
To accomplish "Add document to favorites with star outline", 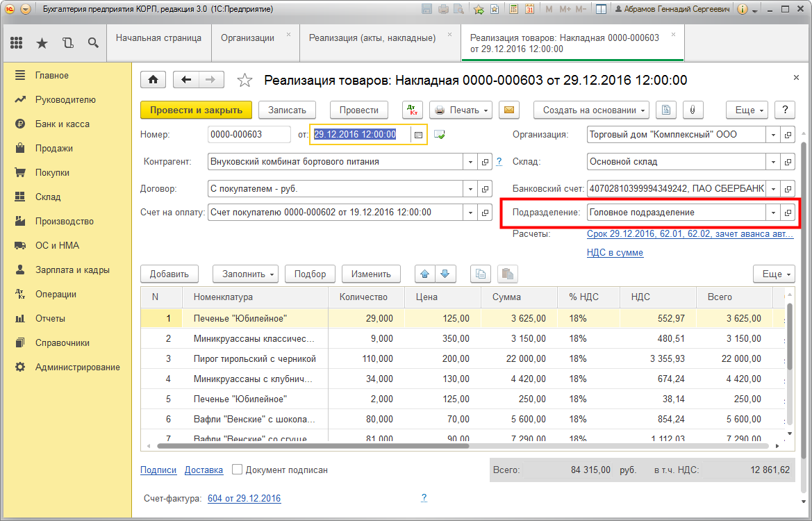I will pos(245,81).
